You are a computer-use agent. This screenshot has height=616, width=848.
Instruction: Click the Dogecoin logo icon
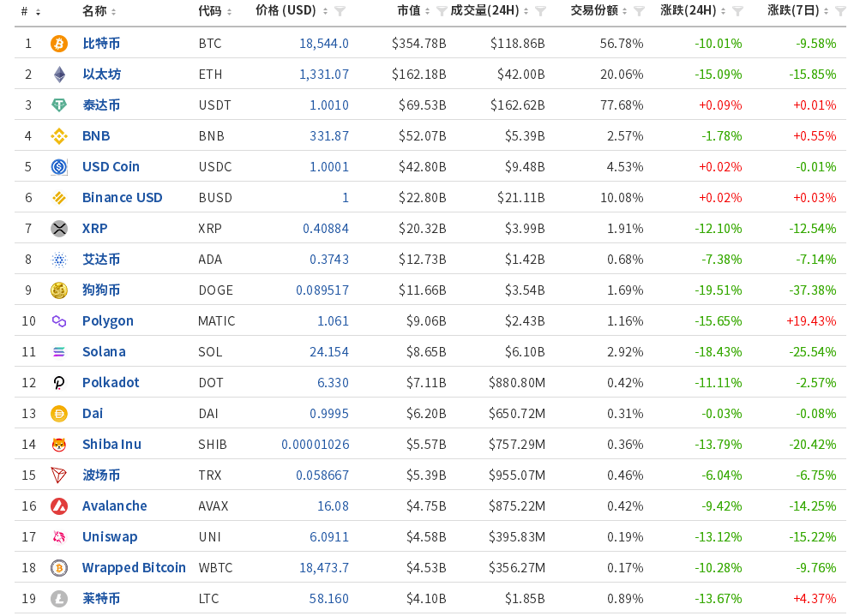tap(58, 290)
